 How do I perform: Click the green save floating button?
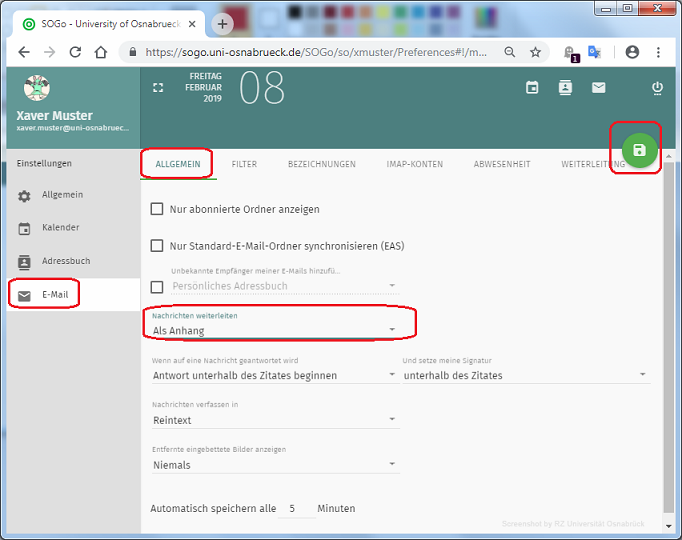click(639, 150)
